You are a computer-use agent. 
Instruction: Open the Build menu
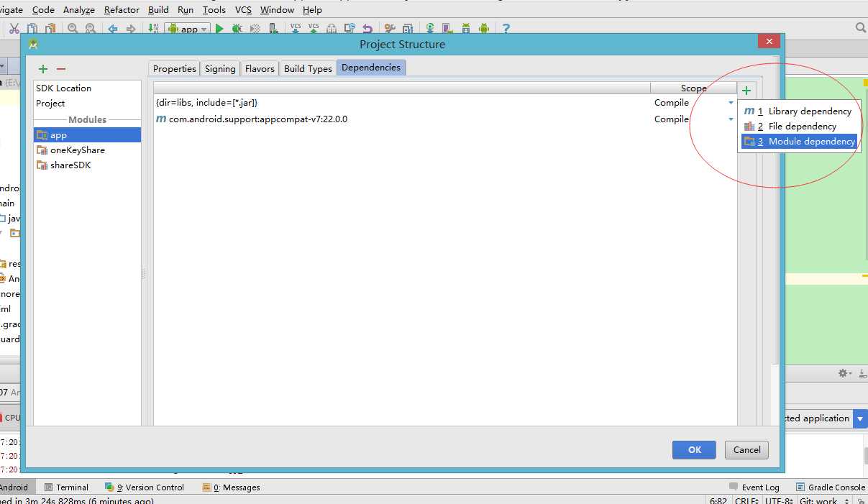click(158, 10)
